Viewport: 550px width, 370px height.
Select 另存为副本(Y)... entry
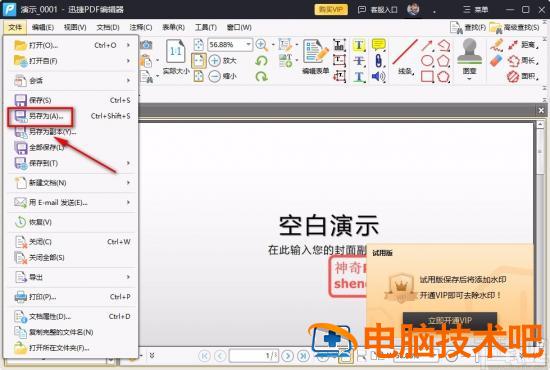click(70, 132)
